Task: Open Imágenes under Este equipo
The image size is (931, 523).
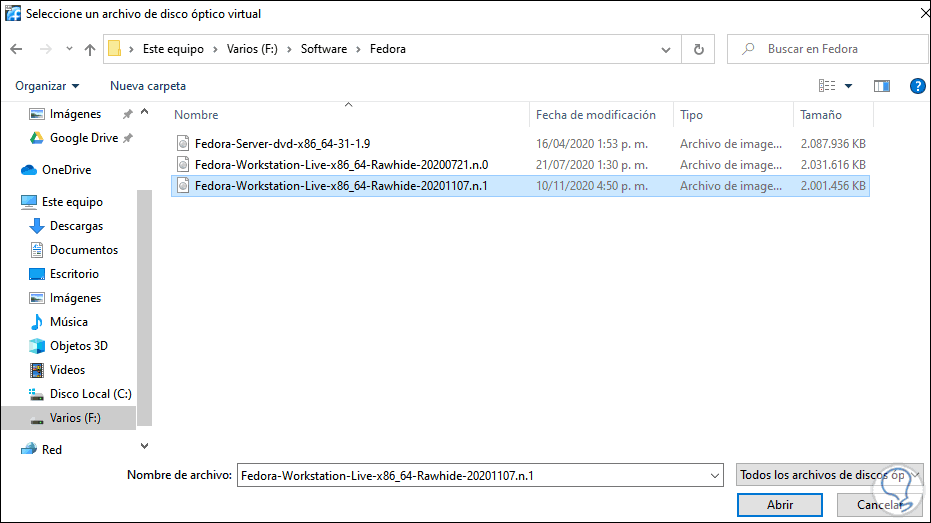Action: pos(75,298)
